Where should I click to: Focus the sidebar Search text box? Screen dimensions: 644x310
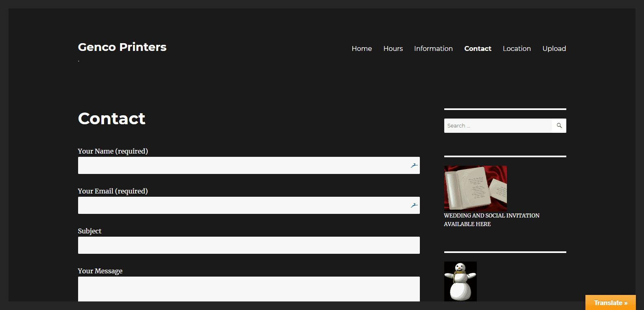click(x=498, y=125)
